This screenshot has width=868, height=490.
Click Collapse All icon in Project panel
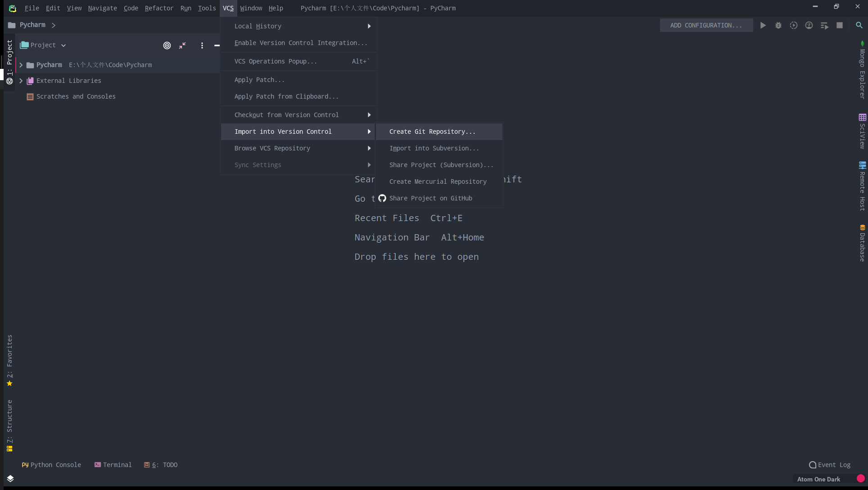pyautogui.click(x=182, y=45)
